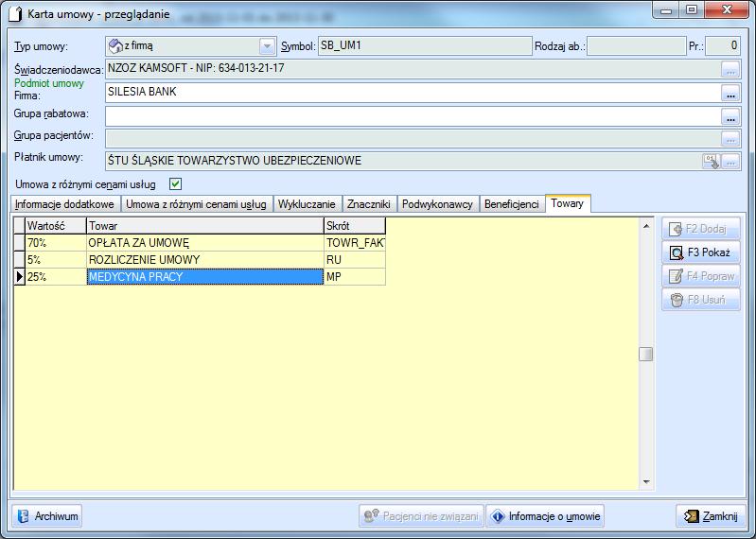Click ellipsis button beside Grupa pacjentów field
This screenshot has height=539, width=756.
pyautogui.click(x=730, y=139)
